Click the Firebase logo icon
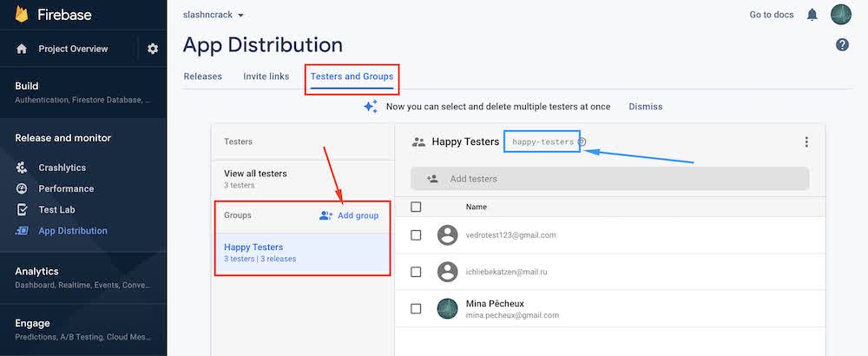868x356 pixels. tap(22, 14)
